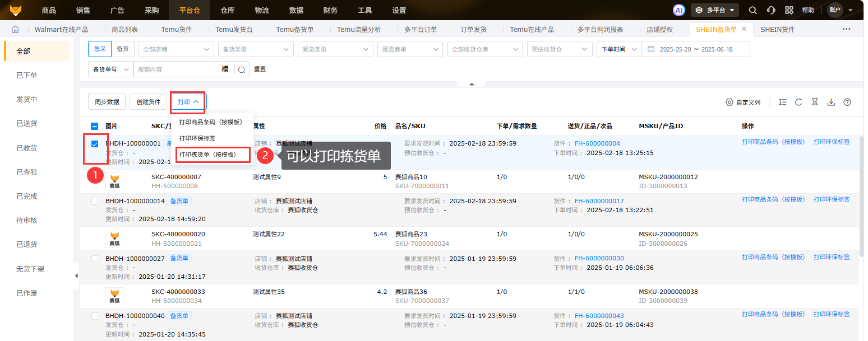Screen dimensions: 868x341
Task: Click the download export icon
Action: click(831, 102)
